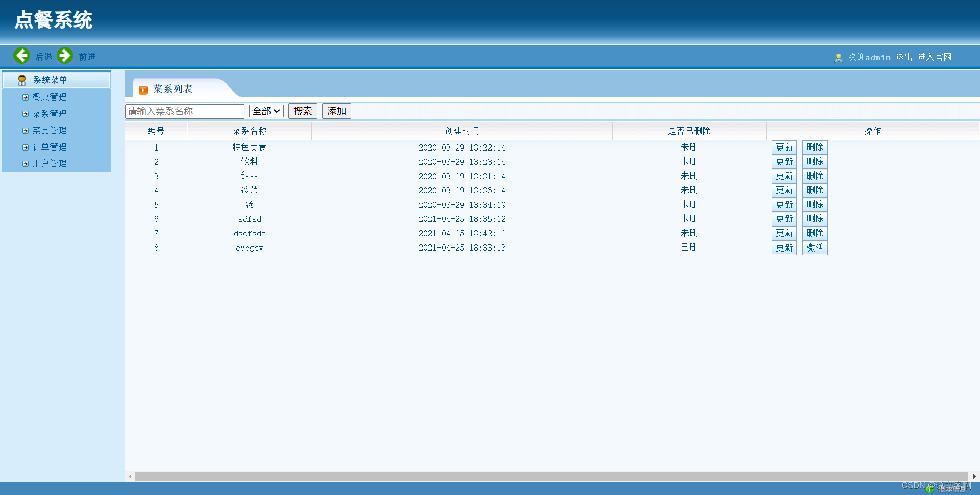Open 用户管理 in the sidebar menu

pyautogui.click(x=50, y=164)
